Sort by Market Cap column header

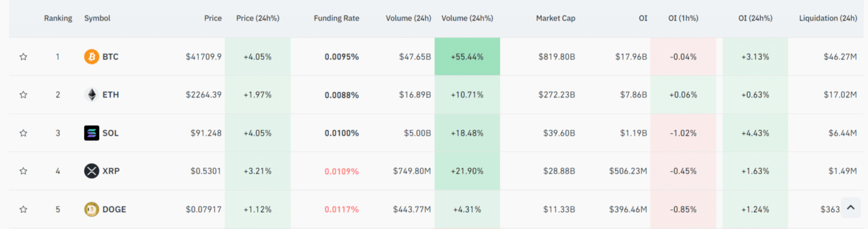pyautogui.click(x=555, y=18)
